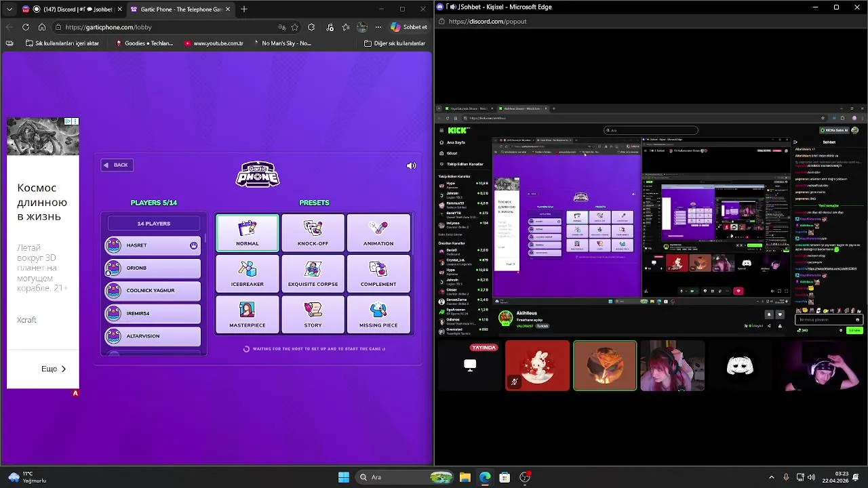The image size is (868, 488).
Task: Select the EXQUISITE CORPSE preset card
Action: pos(313,274)
